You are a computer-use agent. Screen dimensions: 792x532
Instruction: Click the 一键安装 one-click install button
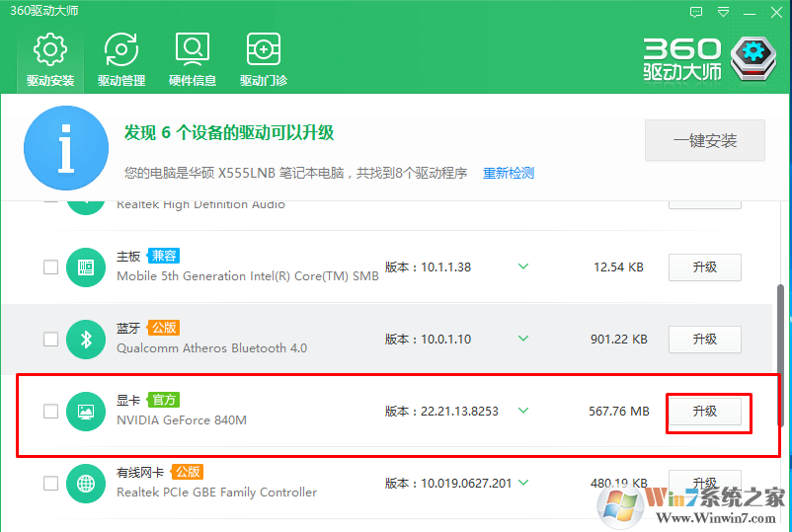point(705,140)
